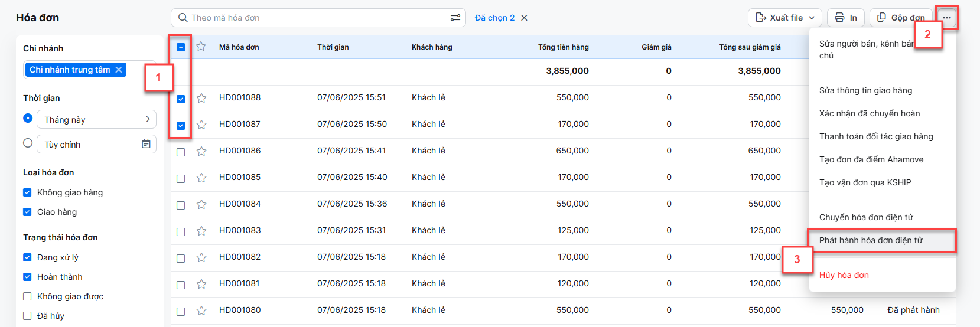The height and width of the screenshot is (327, 980).
Task: Uncheck invoice HD001087 checkbox
Action: click(x=181, y=126)
